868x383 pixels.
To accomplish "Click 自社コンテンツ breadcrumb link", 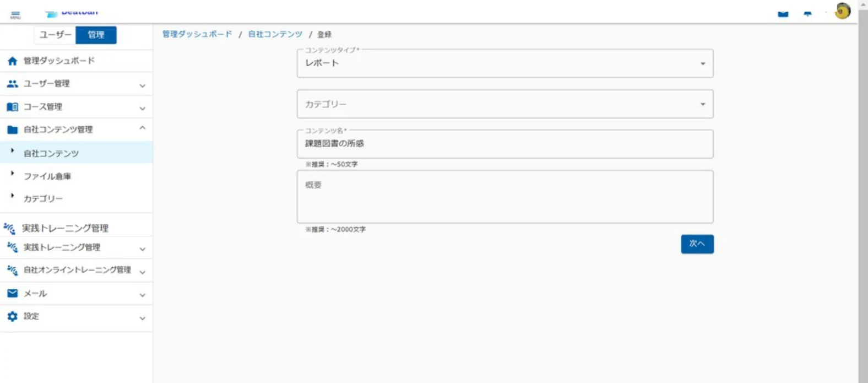I will 275,34.
